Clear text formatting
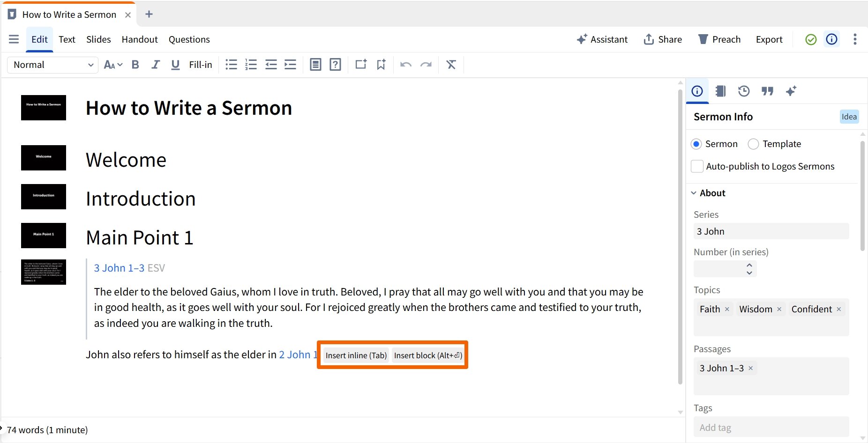This screenshot has height=443, width=868. point(451,65)
